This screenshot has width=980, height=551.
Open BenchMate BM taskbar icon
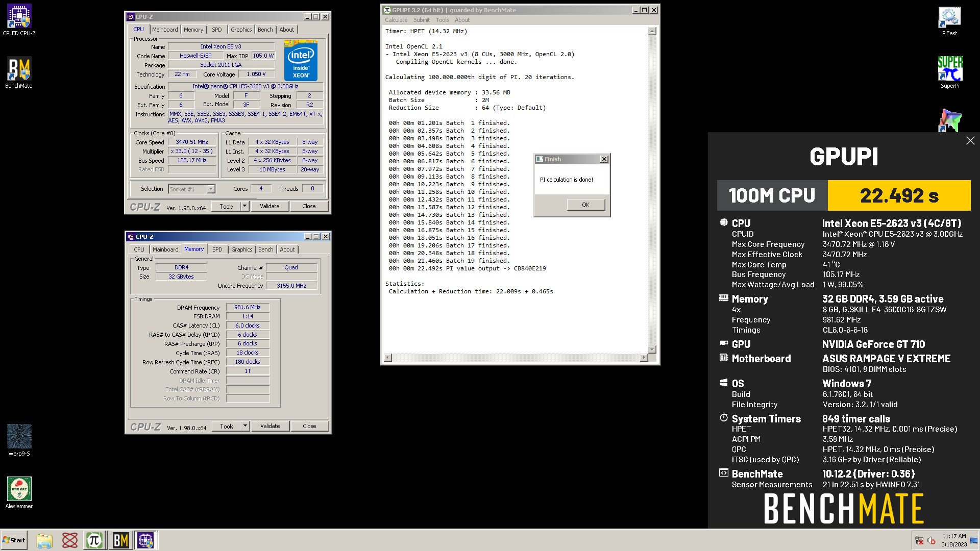click(120, 540)
